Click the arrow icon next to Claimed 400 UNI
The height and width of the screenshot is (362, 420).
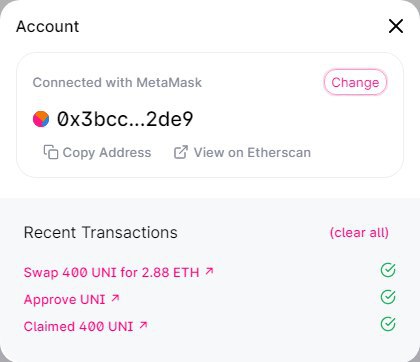point(143,325)
